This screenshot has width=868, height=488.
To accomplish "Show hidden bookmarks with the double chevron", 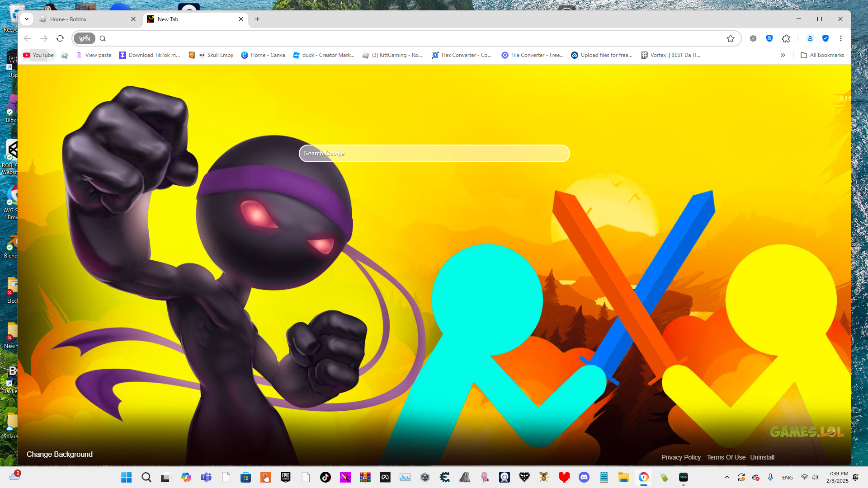I will [783, 55].
